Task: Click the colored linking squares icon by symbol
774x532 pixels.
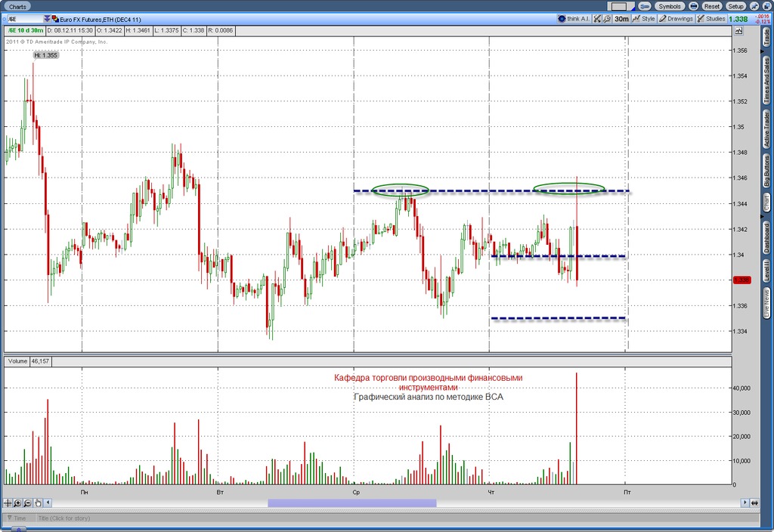Action: click(x=55, y=19)
